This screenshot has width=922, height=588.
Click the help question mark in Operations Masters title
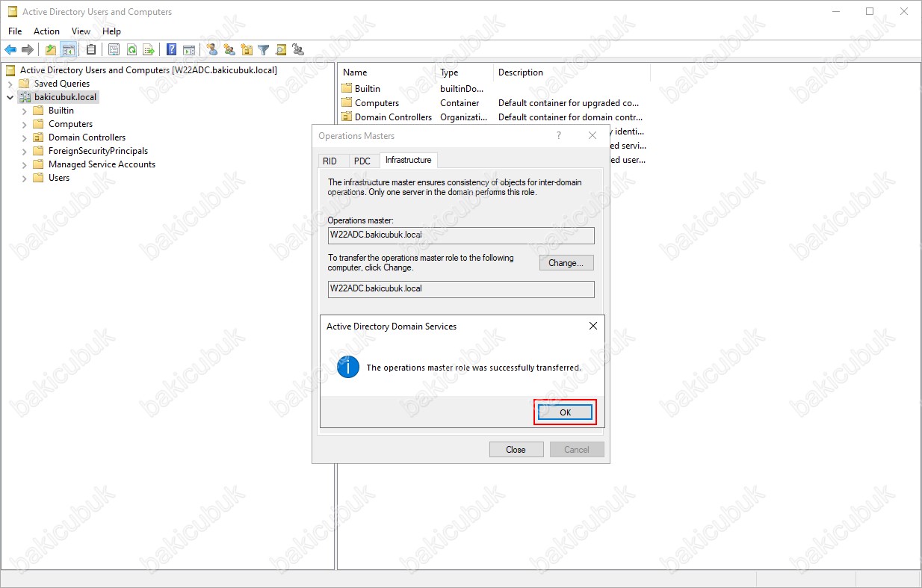[x=558, y=136]
